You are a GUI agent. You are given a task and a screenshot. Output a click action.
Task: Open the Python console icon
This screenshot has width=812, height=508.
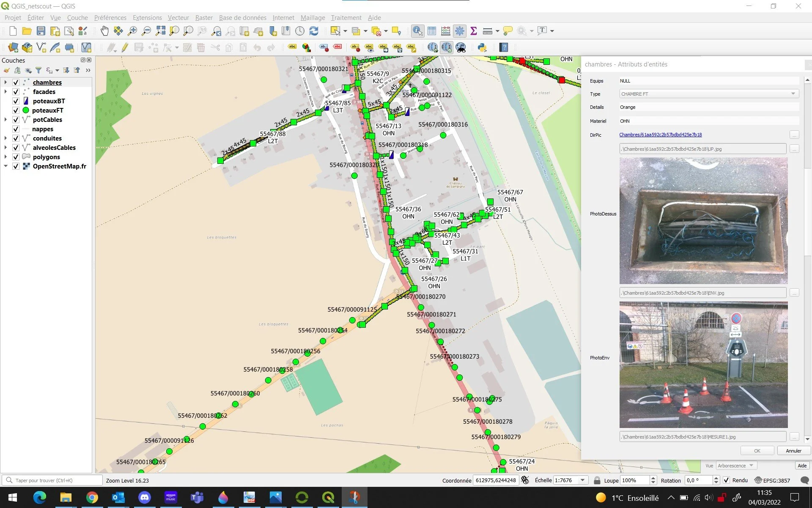[482, 47]
